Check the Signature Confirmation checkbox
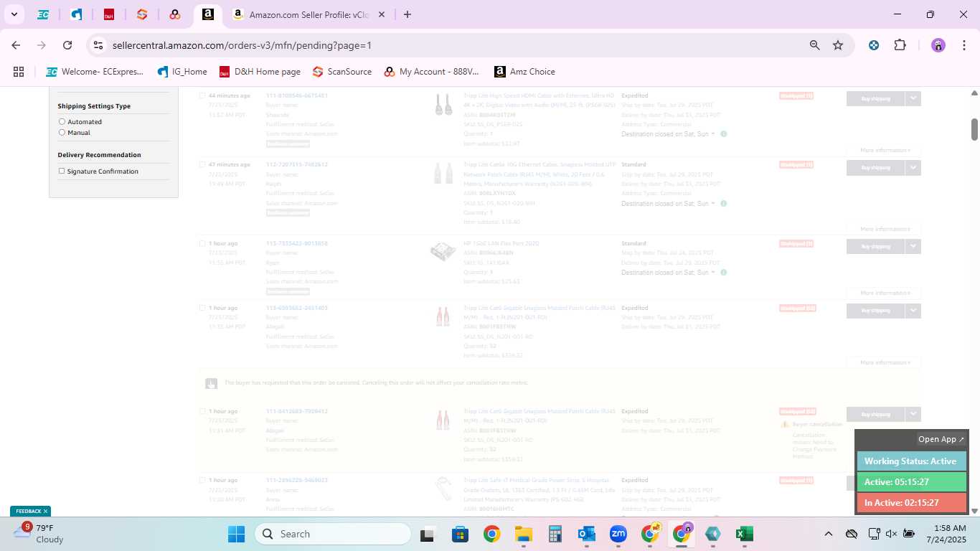 (62, 171)
